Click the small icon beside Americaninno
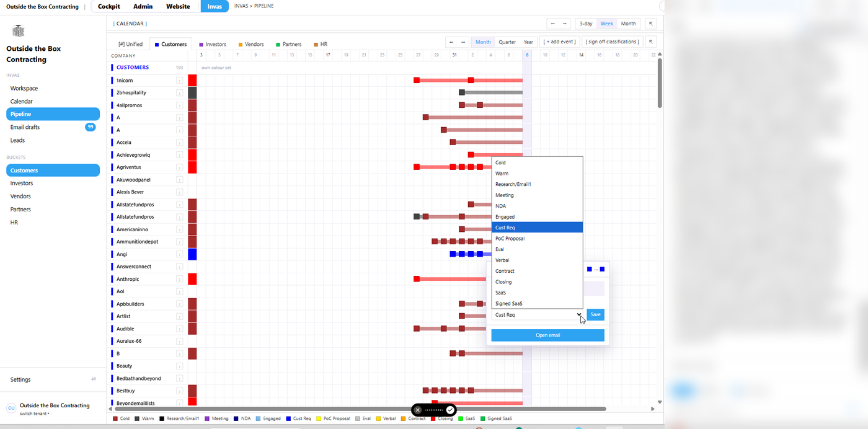This screenshot has width=868, height=429. [179, 229]
